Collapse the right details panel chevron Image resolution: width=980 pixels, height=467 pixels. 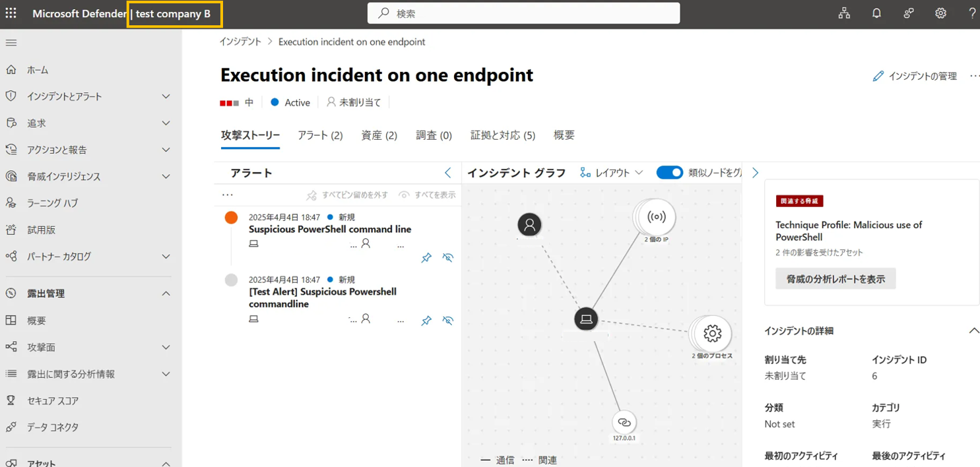(756, 173)
